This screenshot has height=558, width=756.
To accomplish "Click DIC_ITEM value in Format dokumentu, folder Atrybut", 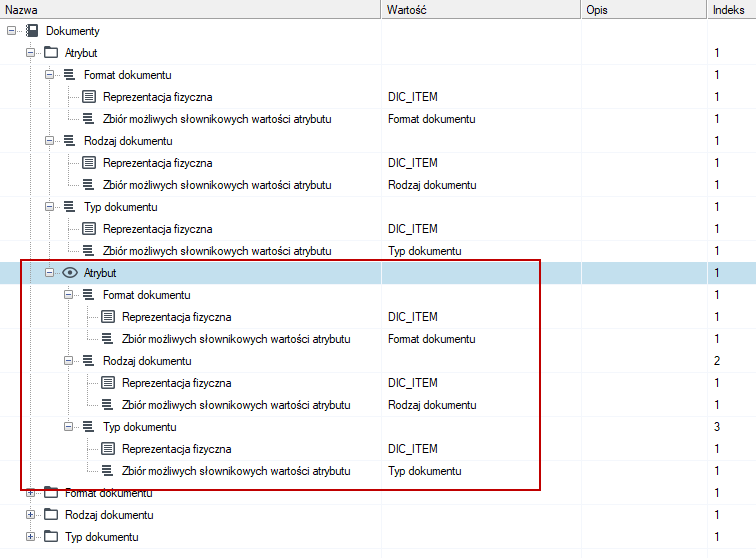I will coord(413,97).
